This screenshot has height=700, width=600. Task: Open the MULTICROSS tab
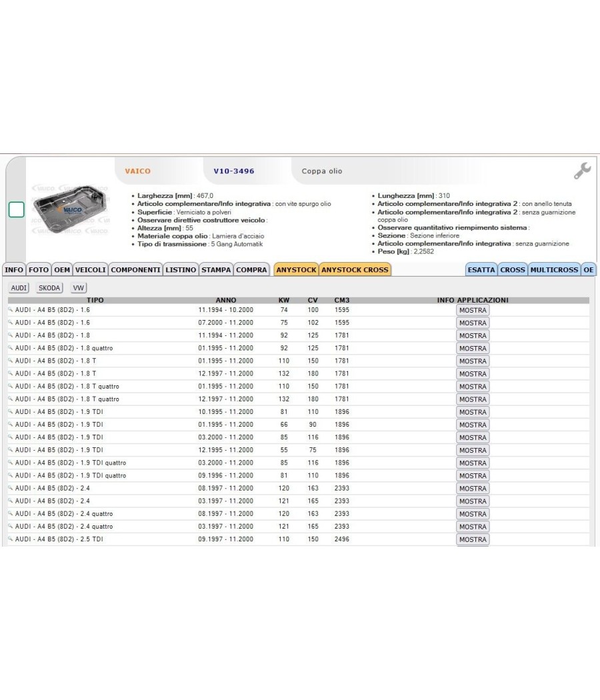tap(554, 269)
